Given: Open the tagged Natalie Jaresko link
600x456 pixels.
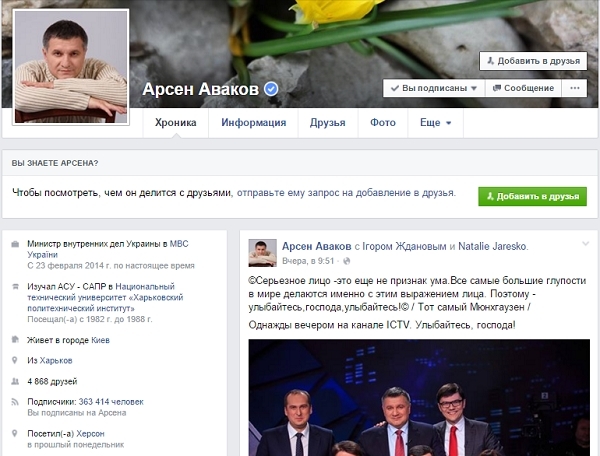Looking at the screenshot, I should [493, 246].
